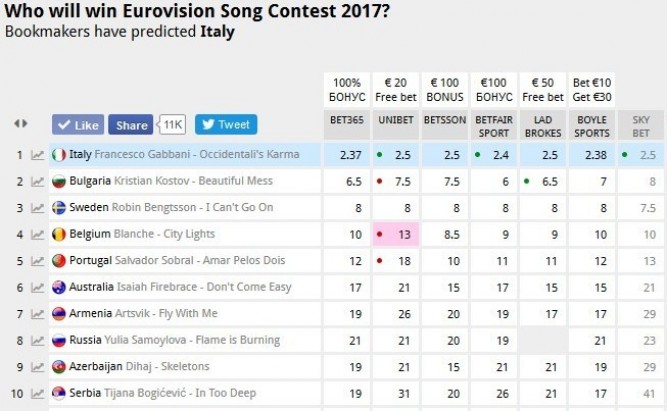Click Sweden's trend graph icon
667x411 pixels.
(37, 208)
